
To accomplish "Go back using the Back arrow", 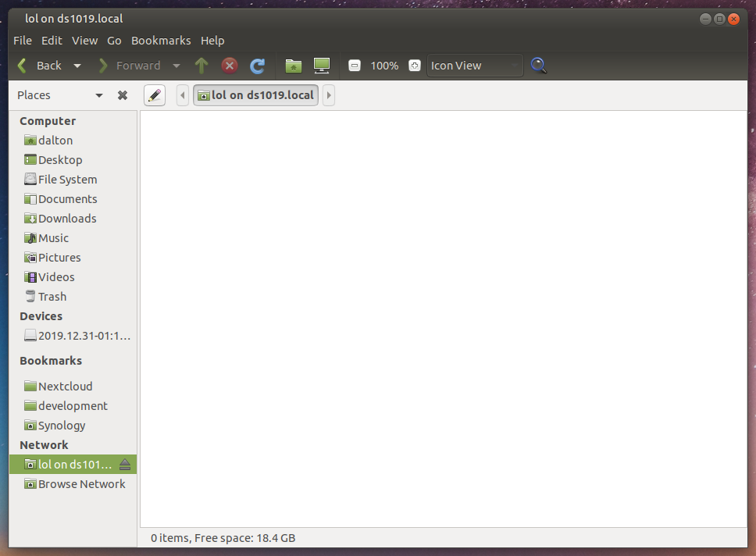I will pyautogui.click(x=40, y=66).
